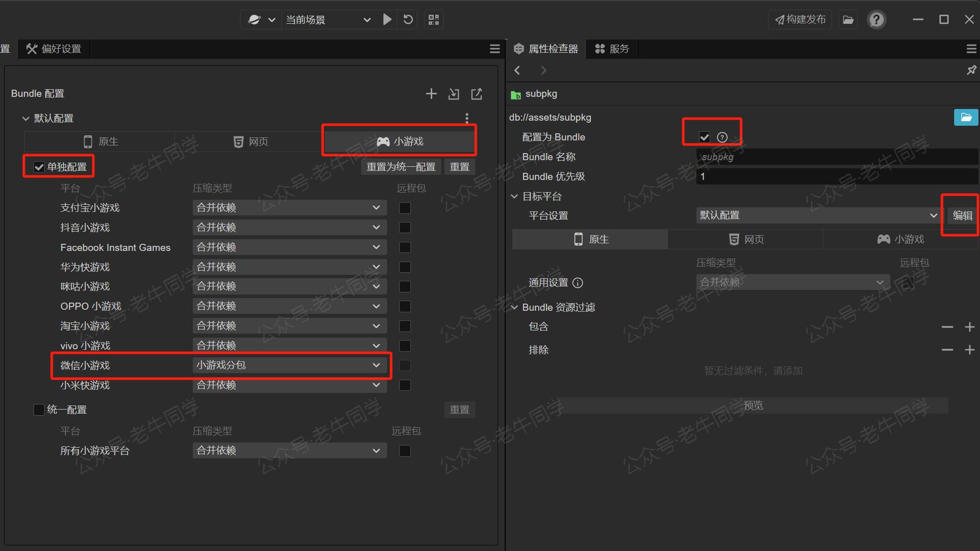The width and height of the screenshot is (980, 551).
Task: Click the 重置 button in 统一配置 row
Action: point(460,410)
